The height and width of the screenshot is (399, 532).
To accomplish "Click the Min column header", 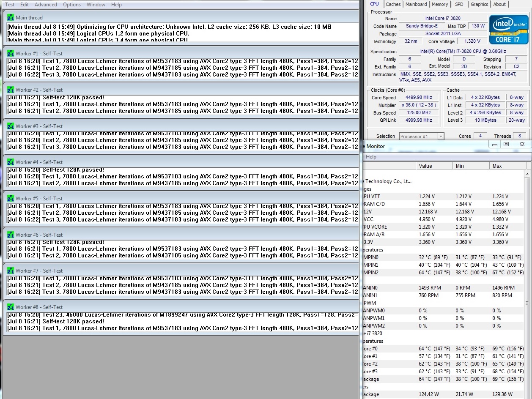I will 471,166.
